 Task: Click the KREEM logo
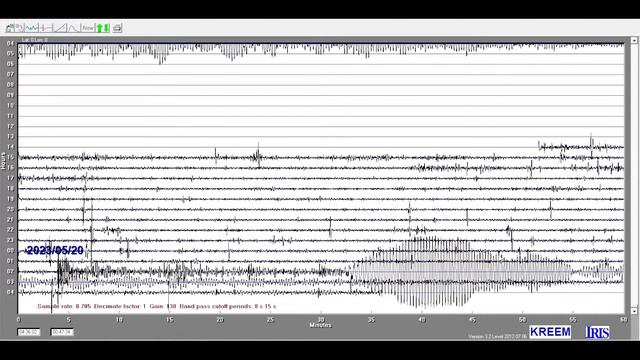550,332
